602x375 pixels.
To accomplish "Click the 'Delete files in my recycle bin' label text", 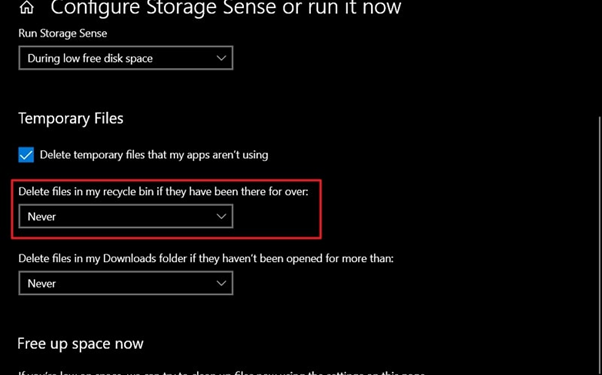I will click(x=163, y=192).
